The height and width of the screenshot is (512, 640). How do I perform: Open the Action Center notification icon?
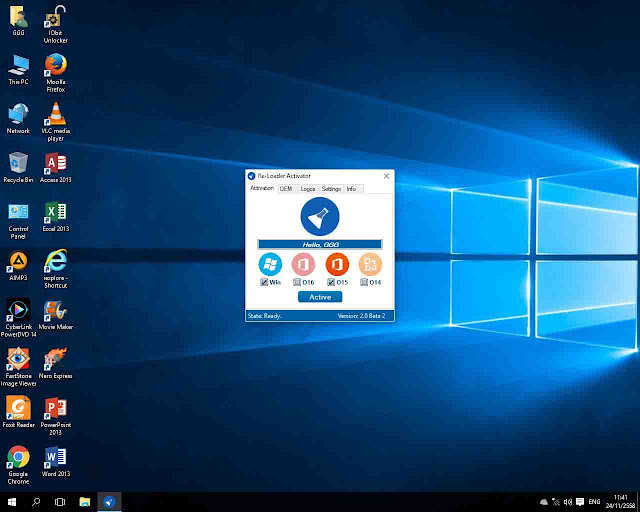[x=580, y=502]
